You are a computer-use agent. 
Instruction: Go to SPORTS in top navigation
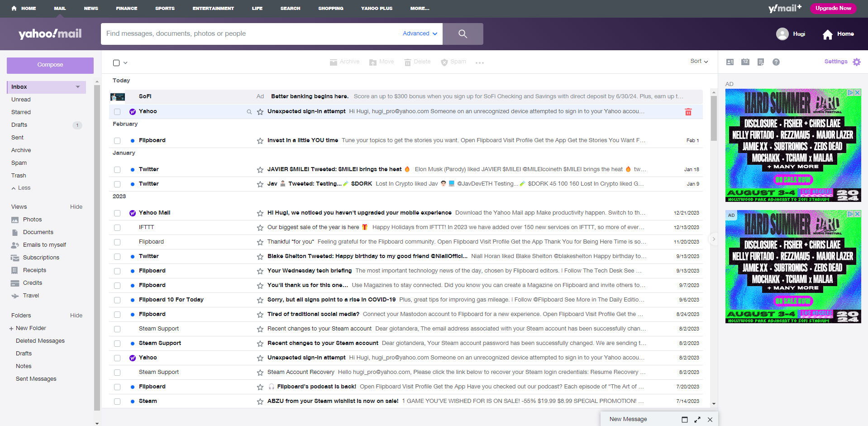point(165,8)
